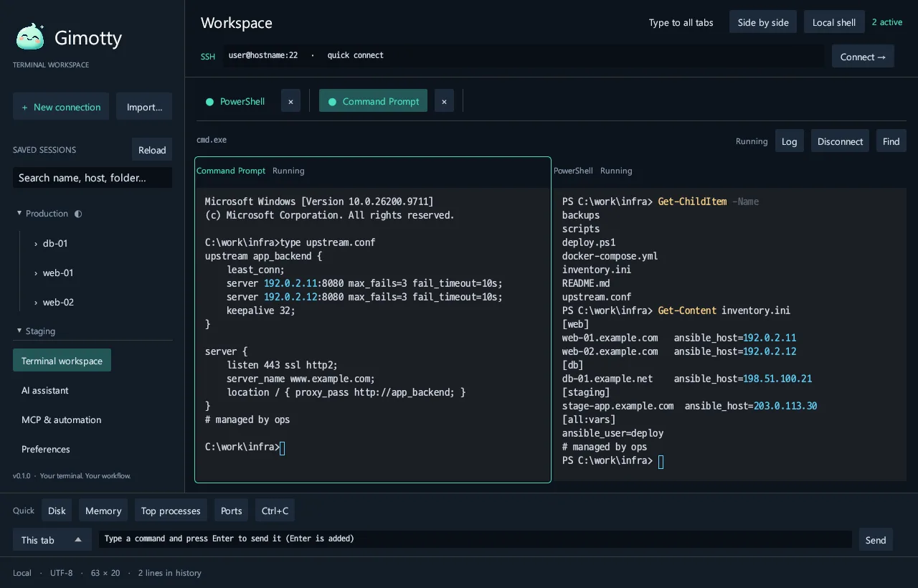Open a Local shell
The image size is (918, 588).
(834, 22)
